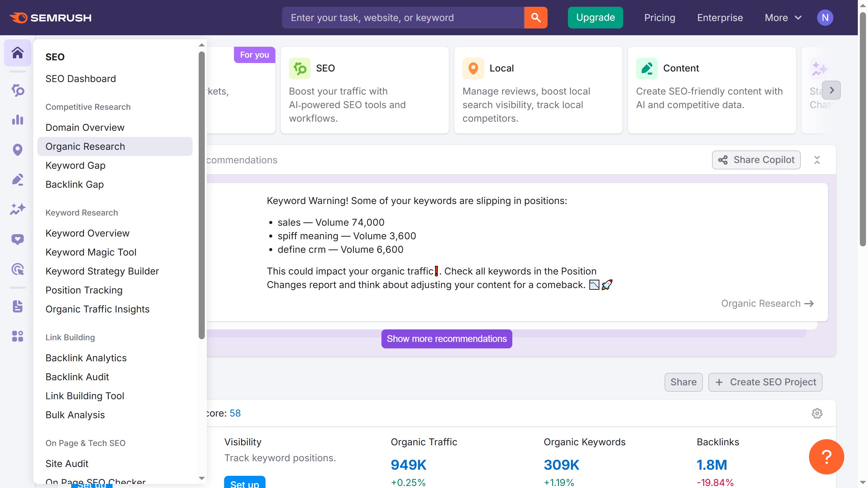The width and height of the screenshot is (868, 488).
Task: Click the Share Copilot button
Action: [756, 160]
